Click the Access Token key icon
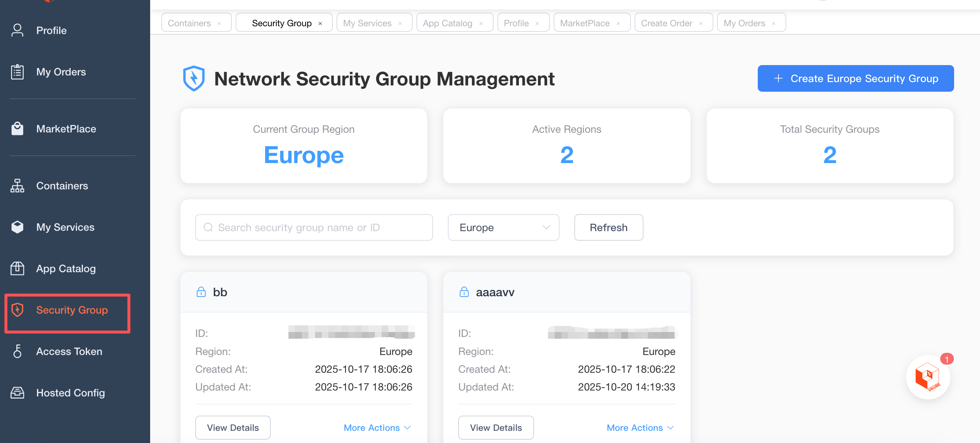 tap(17, 351)
